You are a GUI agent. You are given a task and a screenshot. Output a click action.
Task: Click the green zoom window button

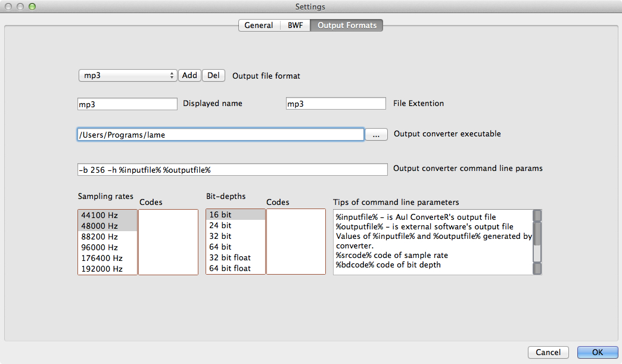pos(32,7)
